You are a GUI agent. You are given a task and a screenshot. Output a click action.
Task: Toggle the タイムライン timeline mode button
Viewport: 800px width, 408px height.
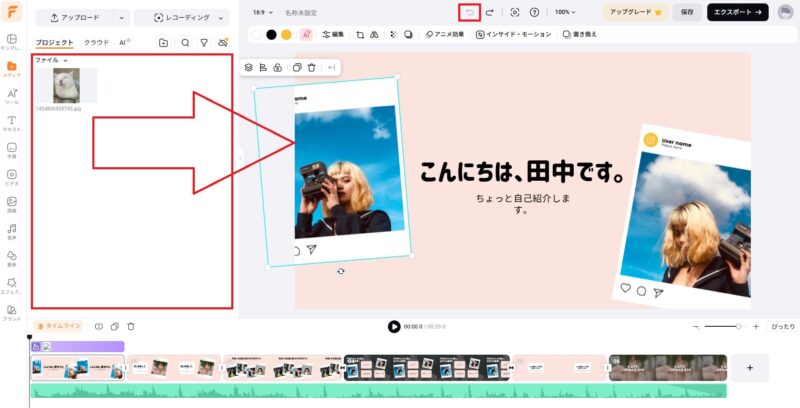pos(59,326)
